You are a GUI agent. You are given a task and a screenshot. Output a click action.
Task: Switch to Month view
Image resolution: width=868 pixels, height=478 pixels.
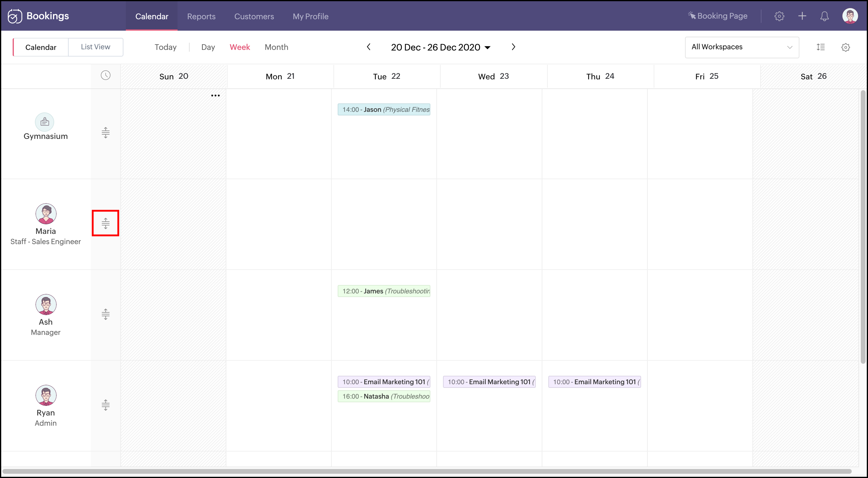(276, 47)
